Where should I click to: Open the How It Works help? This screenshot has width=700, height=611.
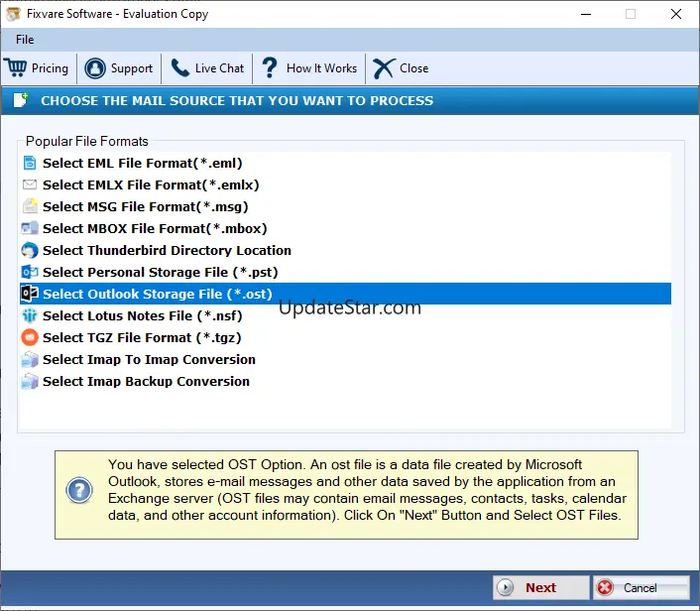pos(308,68)
